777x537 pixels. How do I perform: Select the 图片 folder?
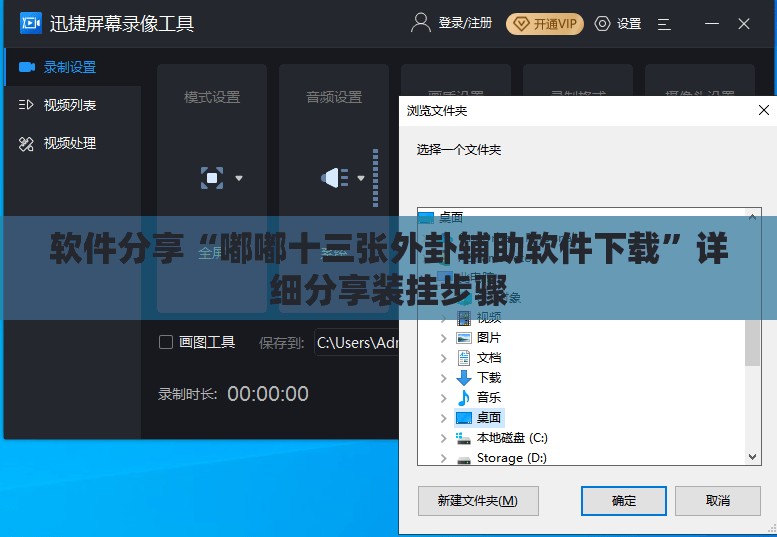489,337
